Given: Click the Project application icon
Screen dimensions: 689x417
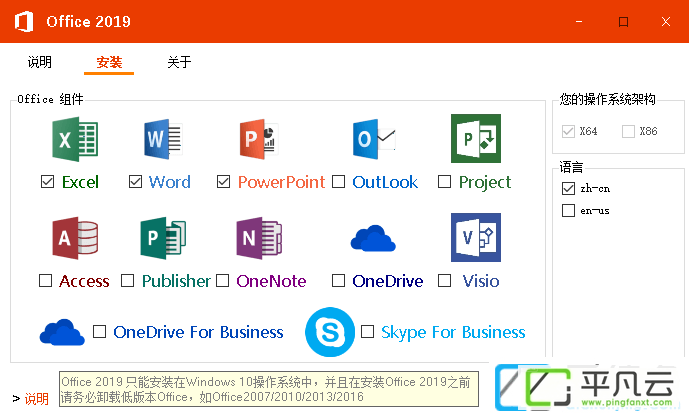Looking at the screenshot, I should tap(476, 138).
